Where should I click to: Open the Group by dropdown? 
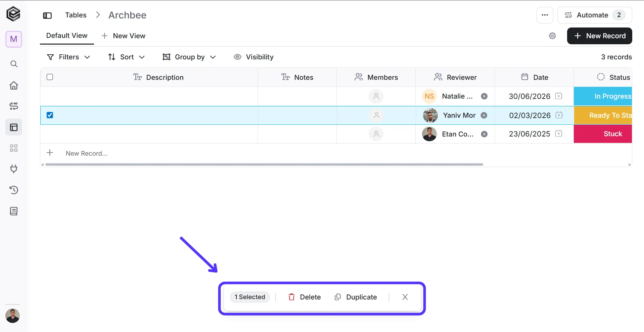coord(189,57)
